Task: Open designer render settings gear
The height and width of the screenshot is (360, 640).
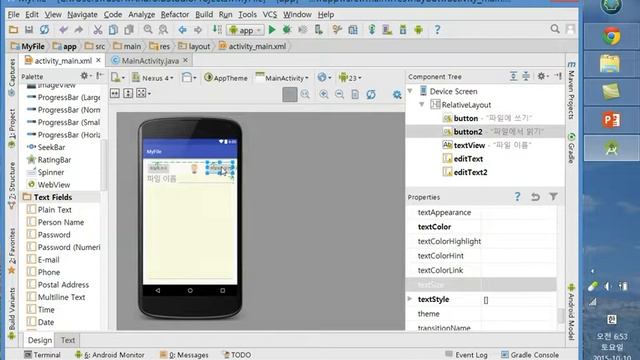Action: coord(397,94)
